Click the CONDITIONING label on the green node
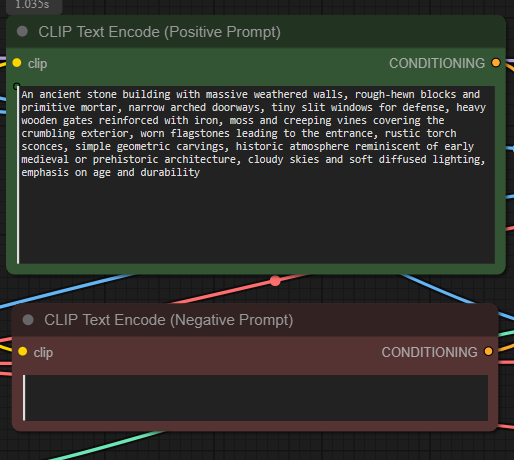This screenshot has width=514, height=460. [437, 63]
